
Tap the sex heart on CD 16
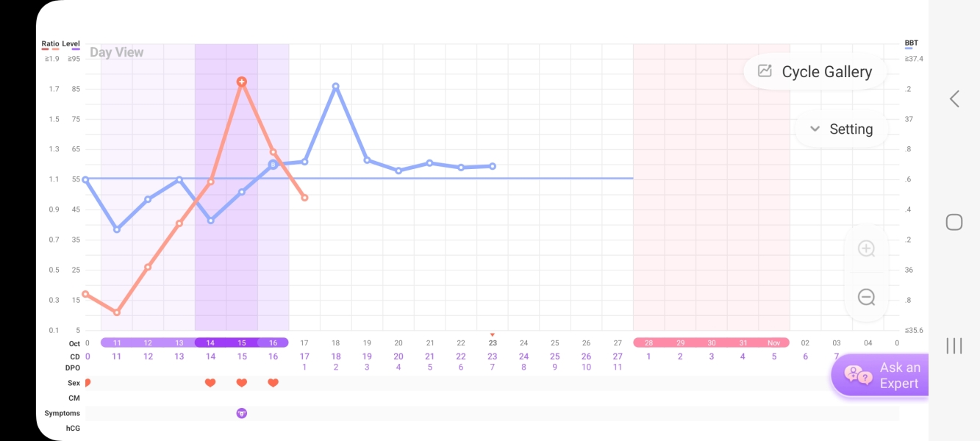[273, 383]
